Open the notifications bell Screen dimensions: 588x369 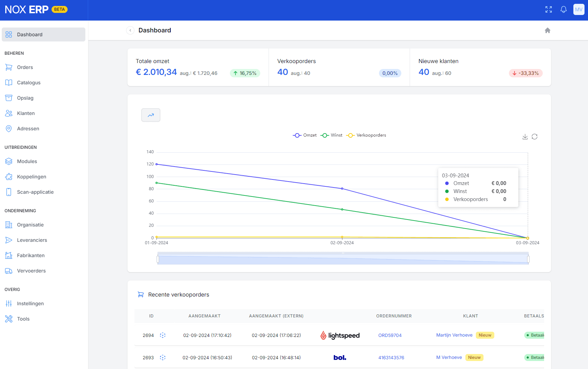tap(563, 10)
